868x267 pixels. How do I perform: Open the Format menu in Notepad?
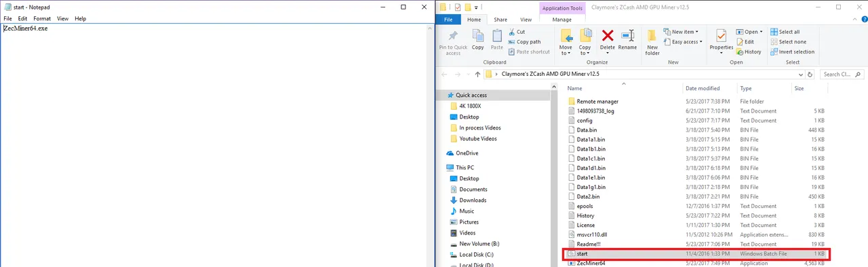42,19
